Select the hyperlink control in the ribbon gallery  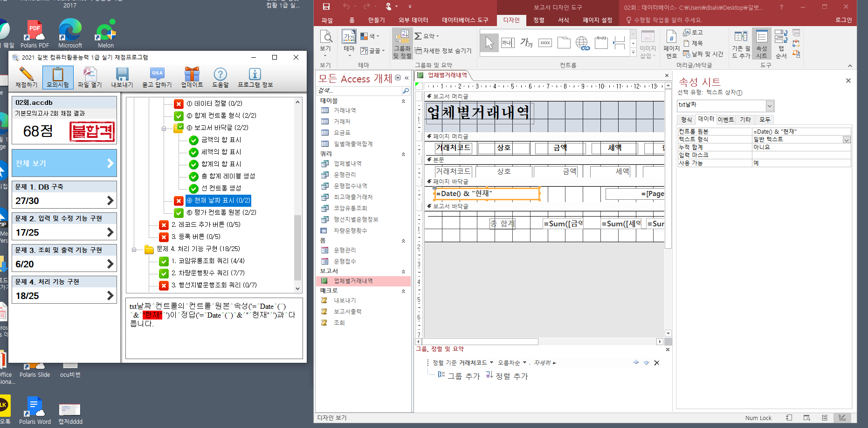(x=582, y=43)
